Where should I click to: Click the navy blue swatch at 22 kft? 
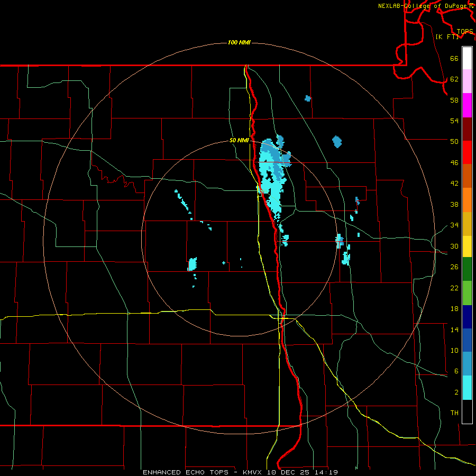click(x=467, y=317)
